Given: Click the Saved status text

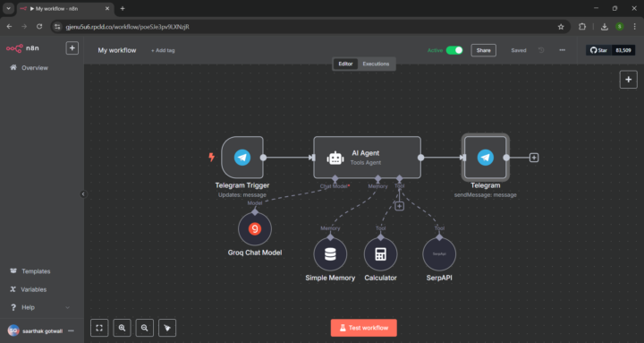Looking at the screenshot, I should tap(518, 50).
